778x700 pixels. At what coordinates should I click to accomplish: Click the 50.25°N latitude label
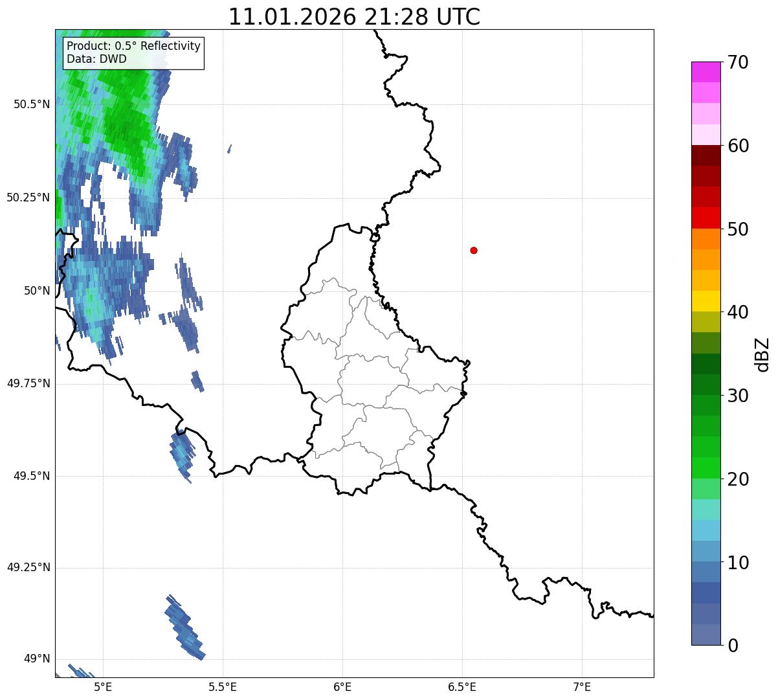[x=28, y=198]
